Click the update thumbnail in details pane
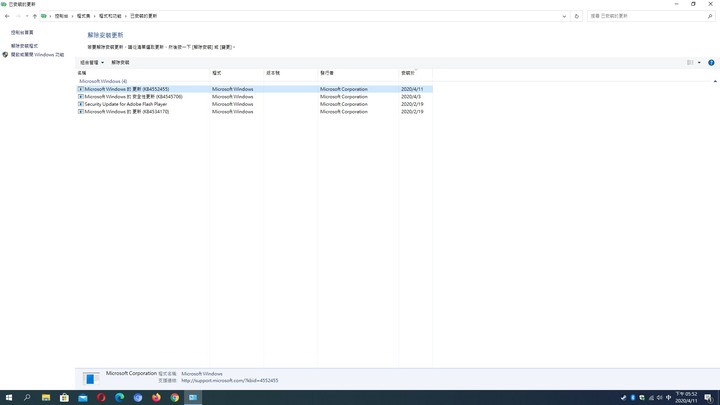Viewport: 720px width, 405px height. coord(91,378)
